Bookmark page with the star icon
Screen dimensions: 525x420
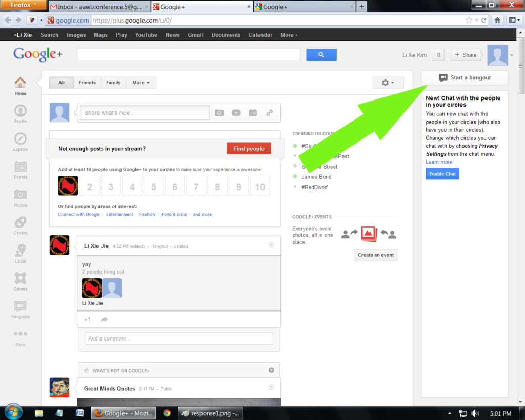[x=469, y=21]
